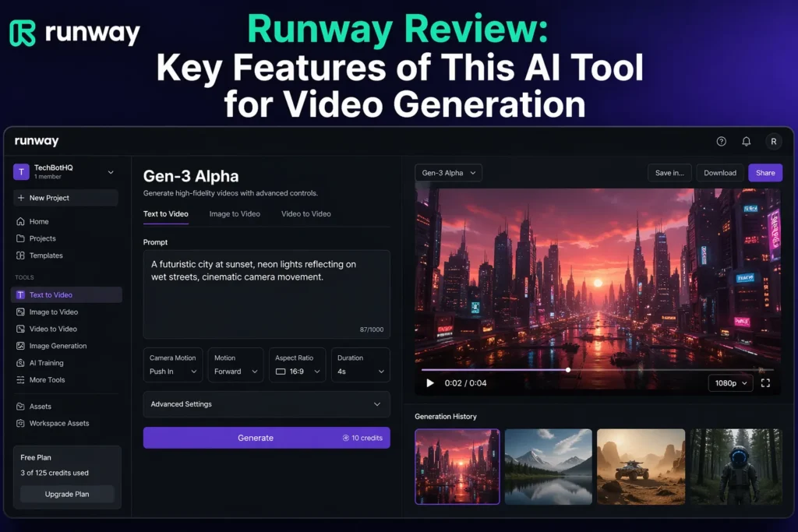Viewport: 798px width, 532px height.
Task: Click the green Runway logo in banner
Action: click(x=23, y=33)
